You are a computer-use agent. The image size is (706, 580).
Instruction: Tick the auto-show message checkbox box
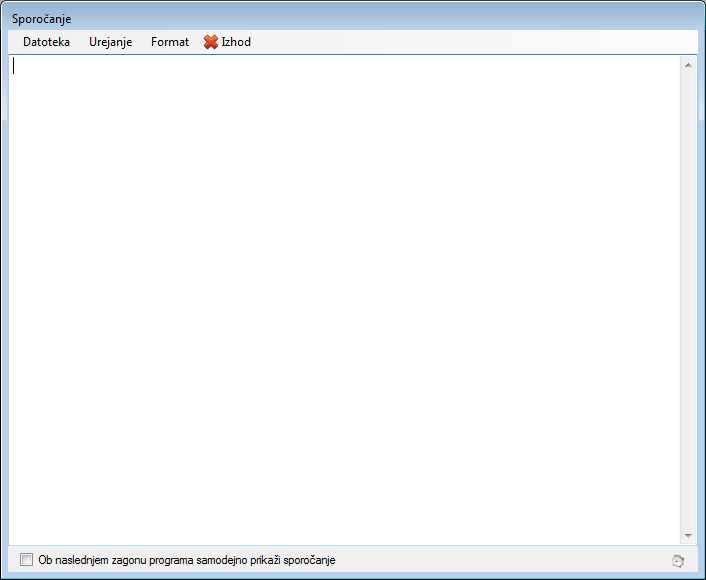26,560
